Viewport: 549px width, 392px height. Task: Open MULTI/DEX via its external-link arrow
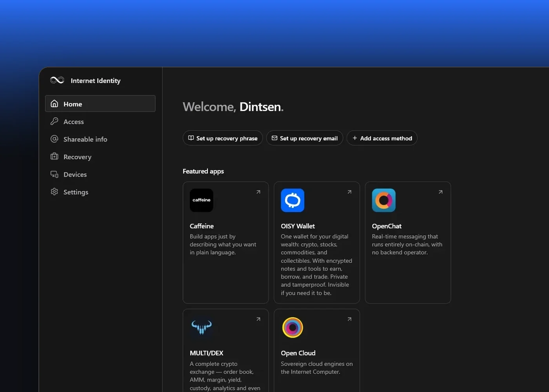[258, 319]
